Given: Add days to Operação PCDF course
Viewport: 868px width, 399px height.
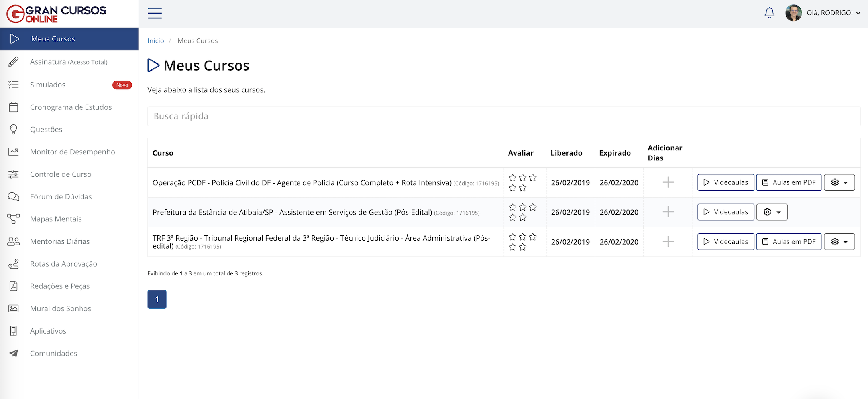Looking at the screenshot, I should coord(668,182).
